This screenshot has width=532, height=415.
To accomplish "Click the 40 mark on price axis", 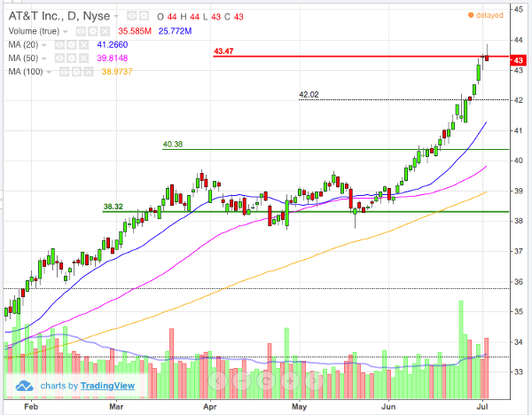I will coord(518,161).
